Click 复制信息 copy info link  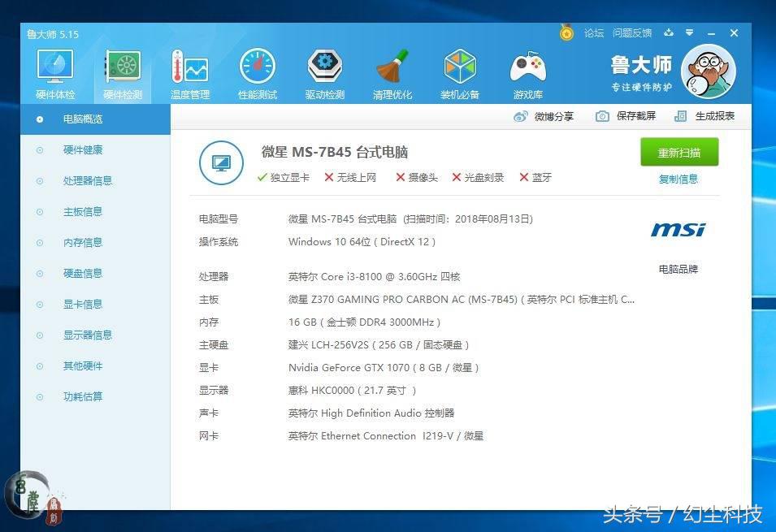(678, 179)
